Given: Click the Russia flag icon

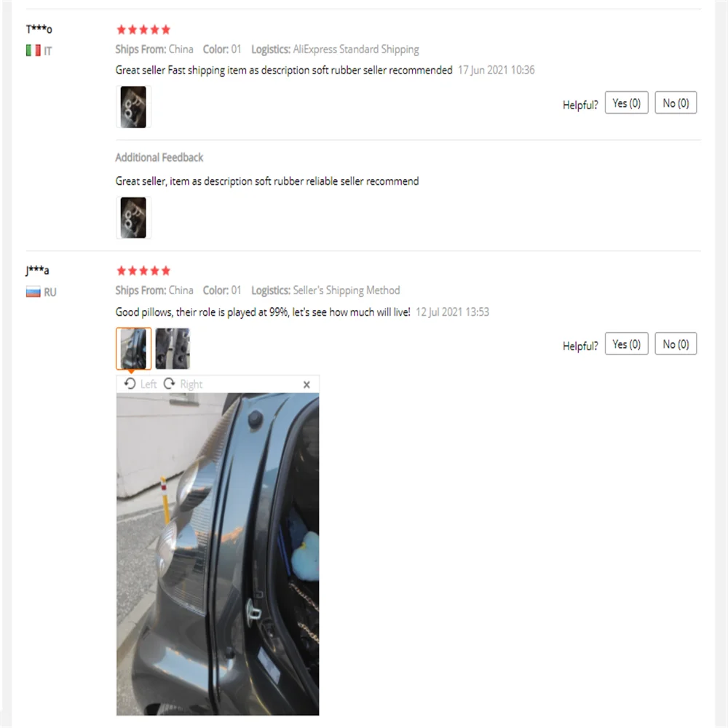Looking at the screenshot, I should [x=33, y=292].
